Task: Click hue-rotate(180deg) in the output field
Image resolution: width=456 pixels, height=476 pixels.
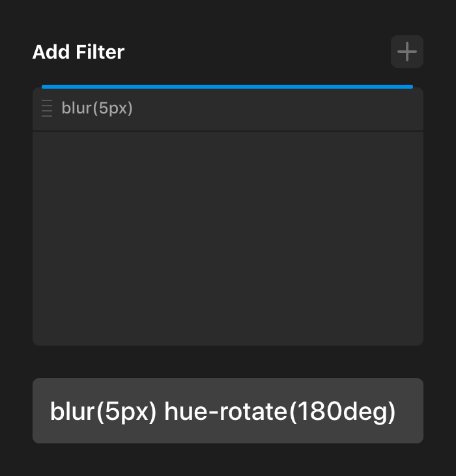Action: click(280, 411)
